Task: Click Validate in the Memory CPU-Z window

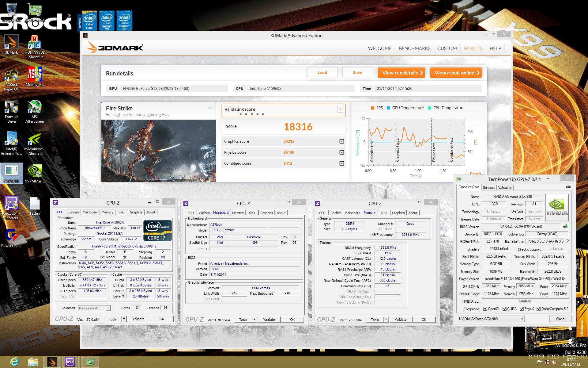Action: coord(400,320)
